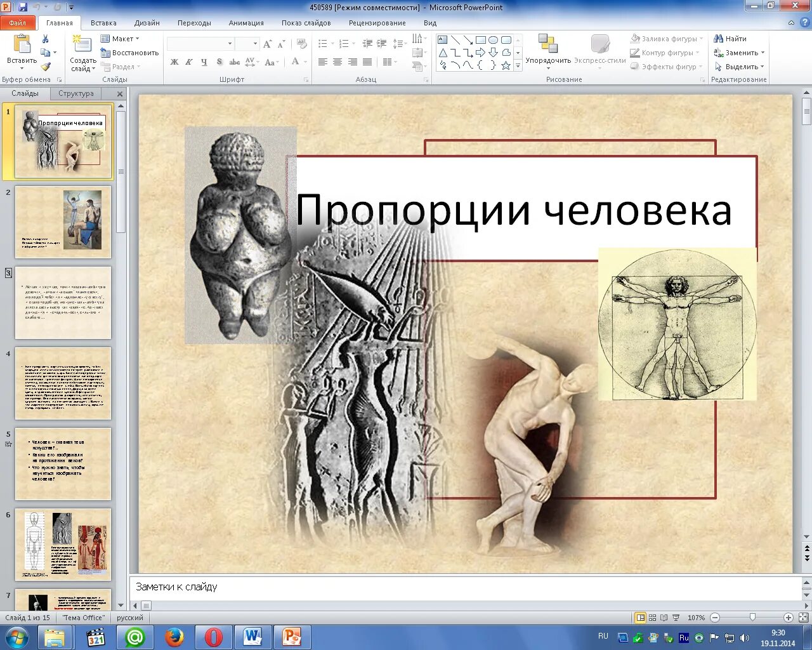Select the five-point star shape

click(x=506, y=65)
